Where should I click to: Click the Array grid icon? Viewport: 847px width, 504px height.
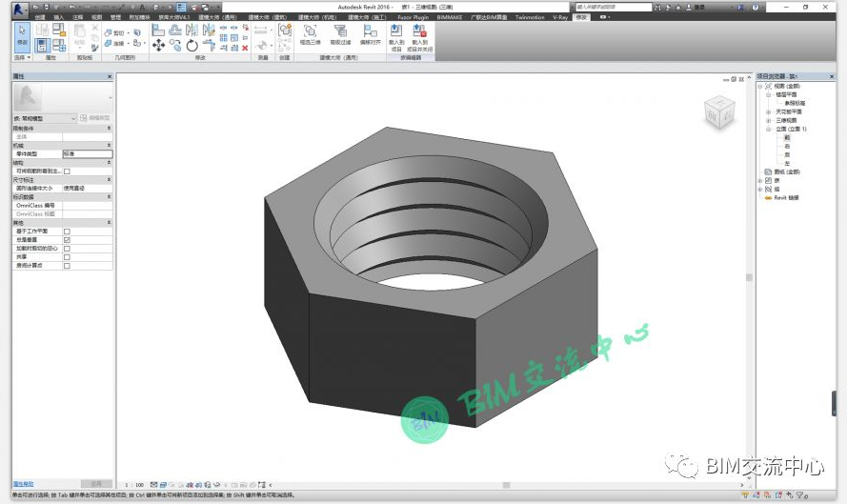tap(224, 38)
